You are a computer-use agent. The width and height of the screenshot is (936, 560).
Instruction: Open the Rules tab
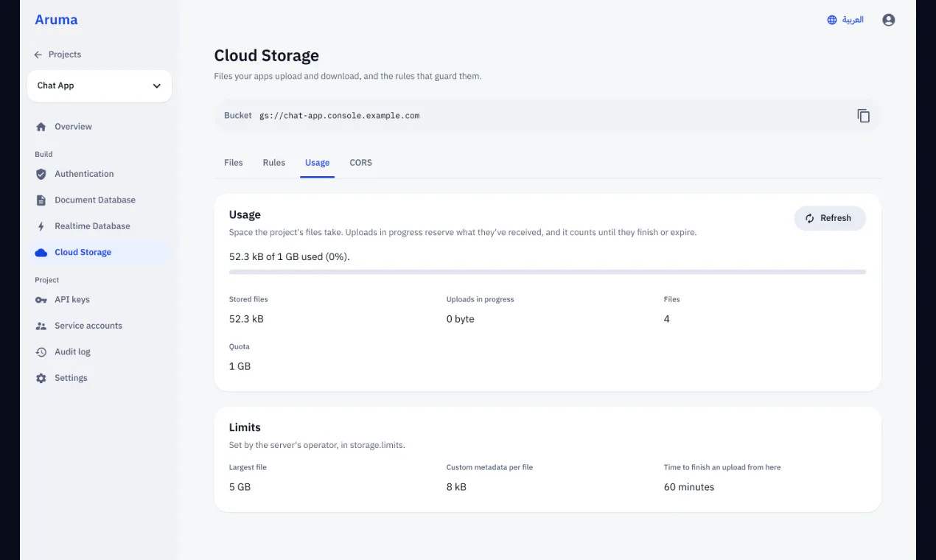(274, 163)
